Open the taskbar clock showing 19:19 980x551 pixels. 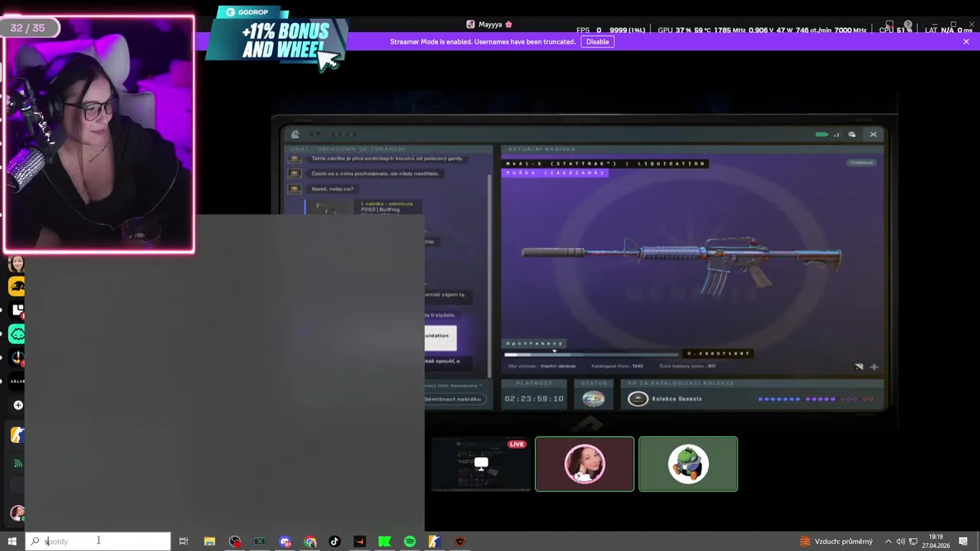[x=936, y=541]
